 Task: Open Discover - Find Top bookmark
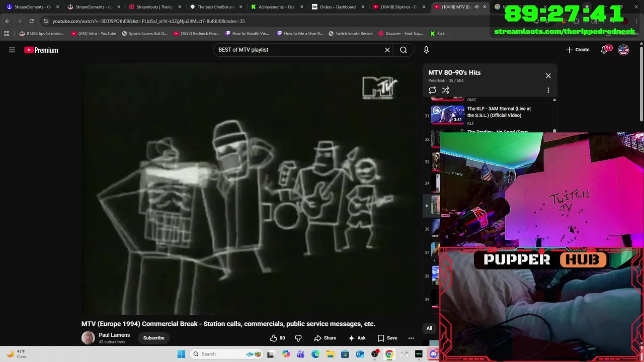coord(400,33)
